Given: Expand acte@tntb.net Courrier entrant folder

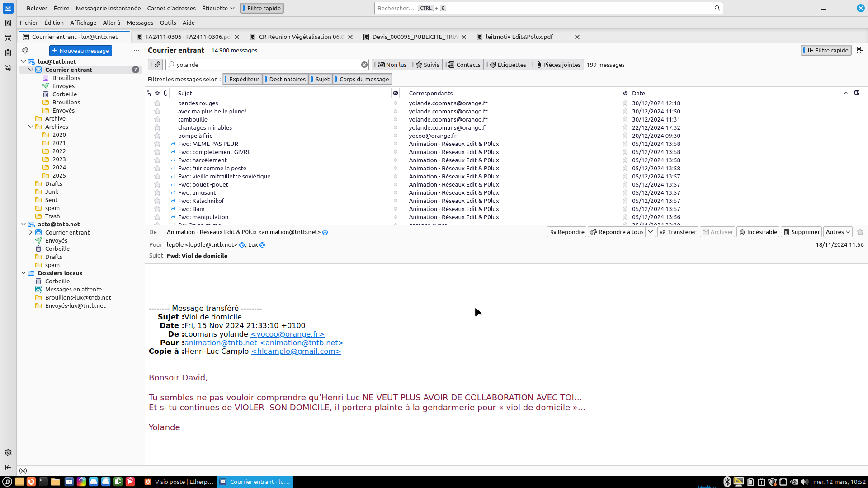Looking at the screenshot, I should click(31, 232).
